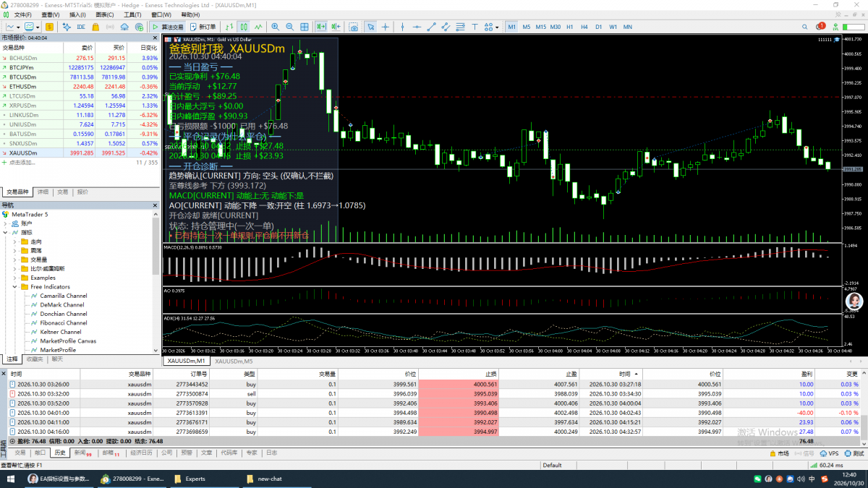Switch chart timeframe to M5
Screen dimensions: 868x488
[x=527, y=27]
